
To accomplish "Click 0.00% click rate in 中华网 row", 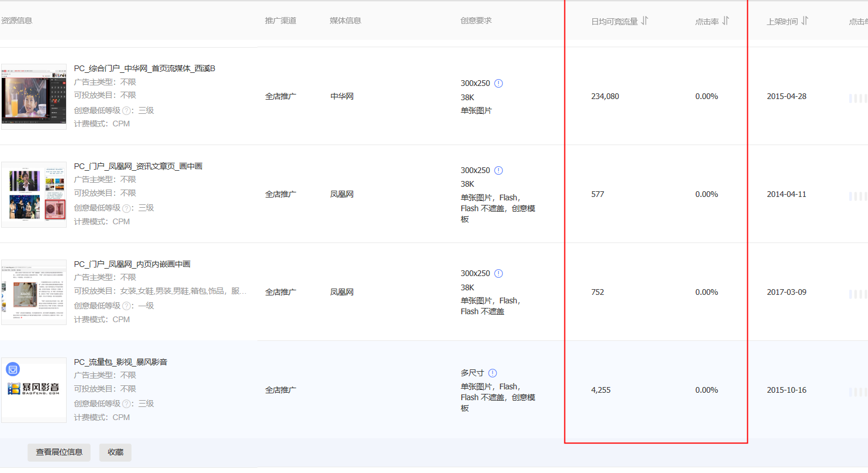I will point(707,96).
